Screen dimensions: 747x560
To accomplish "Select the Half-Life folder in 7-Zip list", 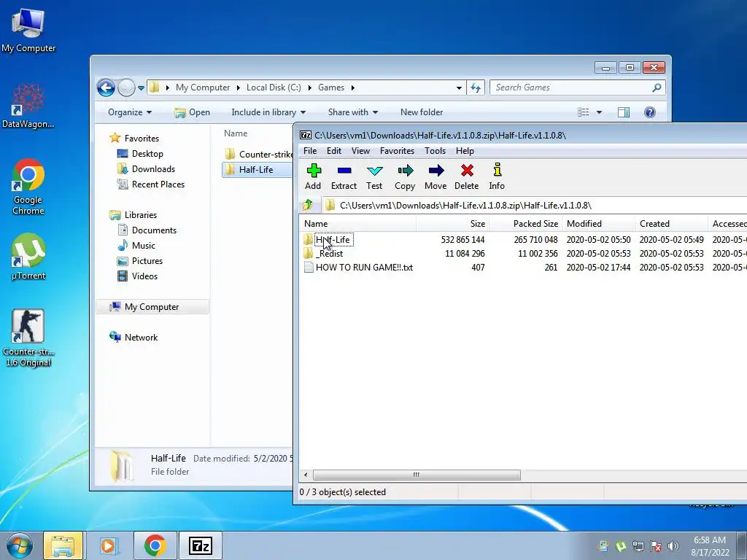I will [333, 239].
